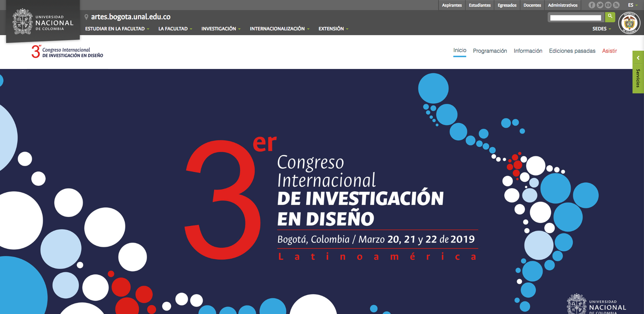Expand the Extensión menu
Image resolution: width=644 pixels, height=314 pixels.
coord(333,29)
